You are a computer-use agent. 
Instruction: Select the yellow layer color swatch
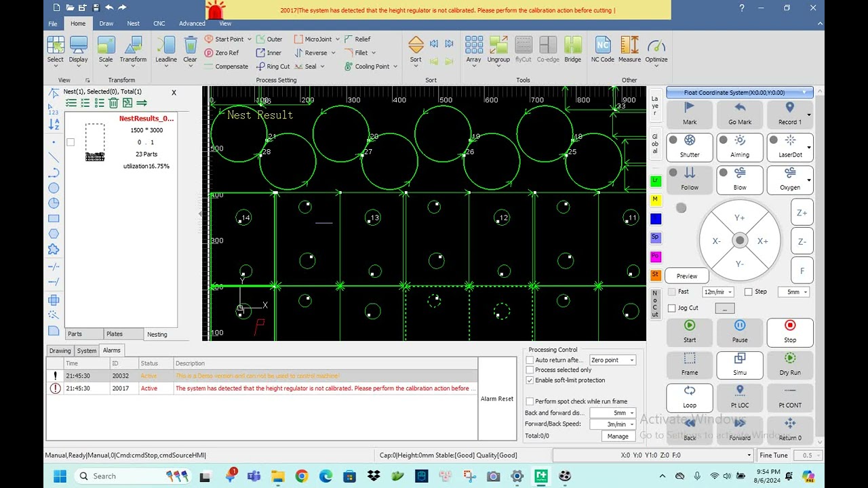pyautogui.click(x=656, y=200)
